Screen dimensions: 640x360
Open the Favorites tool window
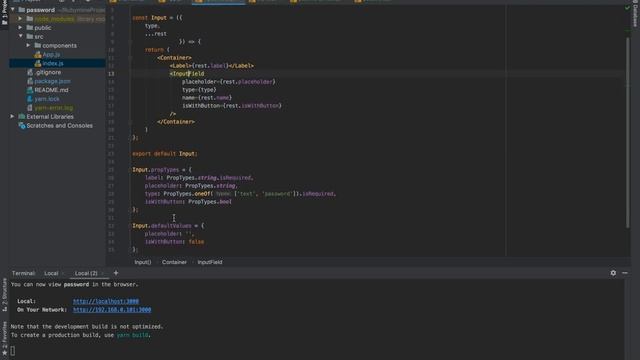click(4, 338)
